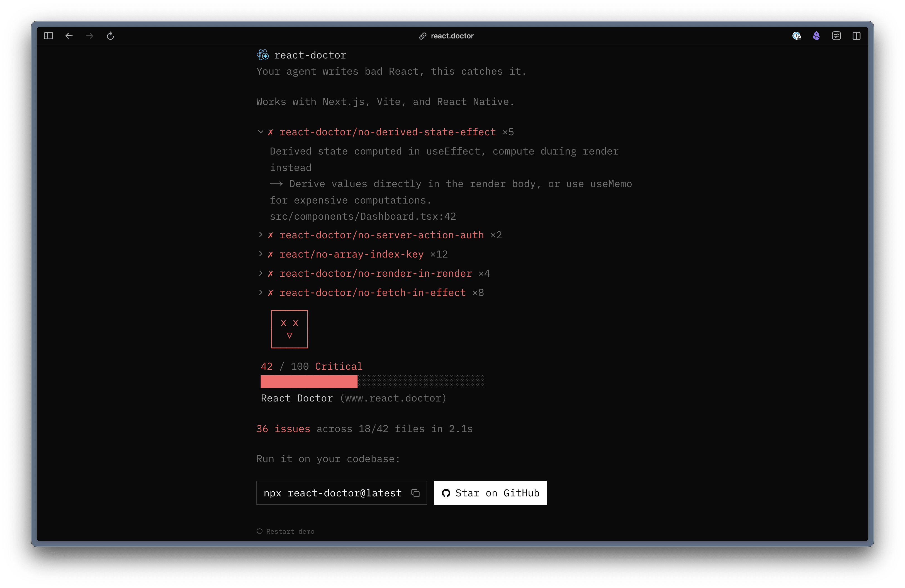The image size is (905, 588).
Task: Click the red X beside no-server-action-auth
Action: click(270, 235)
